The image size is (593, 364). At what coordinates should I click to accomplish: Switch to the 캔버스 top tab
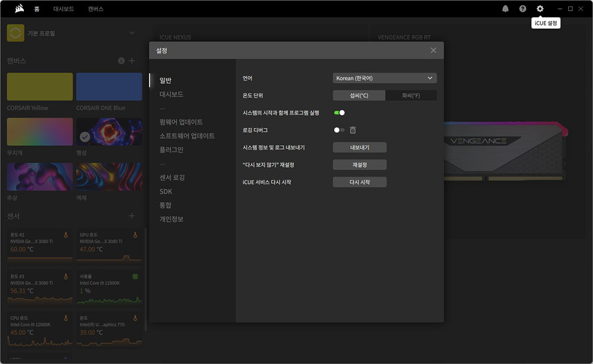(95, 9)
